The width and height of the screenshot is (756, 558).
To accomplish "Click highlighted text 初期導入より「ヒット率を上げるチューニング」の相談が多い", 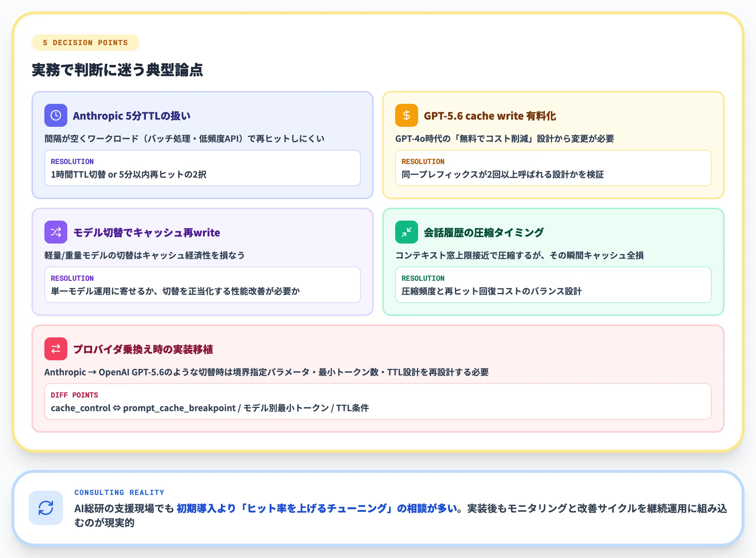I will tap(317, 508).
